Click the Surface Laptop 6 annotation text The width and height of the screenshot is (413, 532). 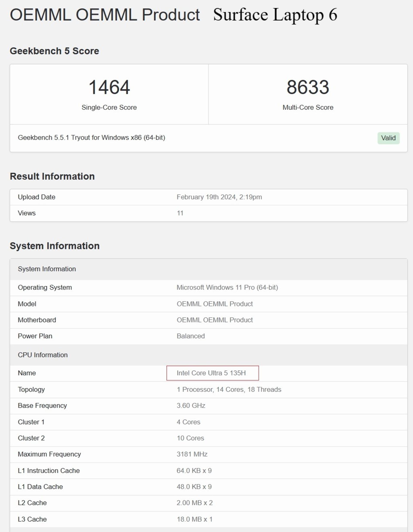click(x=275, y=15)
